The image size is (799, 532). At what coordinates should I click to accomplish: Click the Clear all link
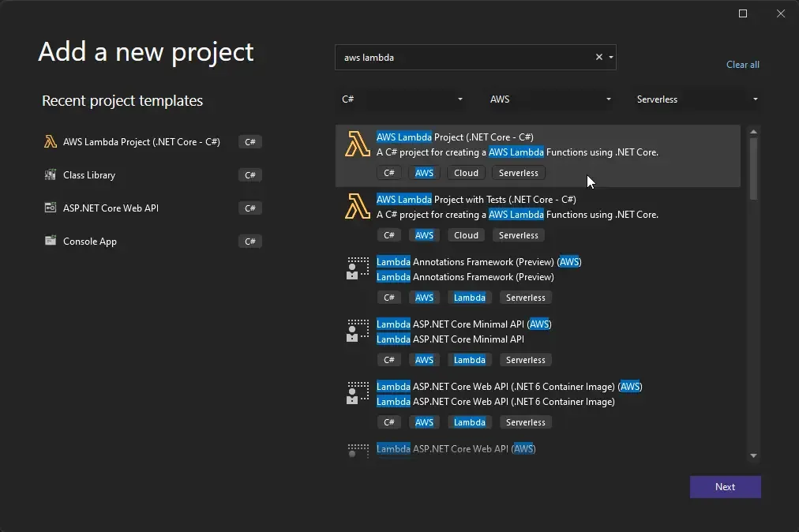(742, 64)
